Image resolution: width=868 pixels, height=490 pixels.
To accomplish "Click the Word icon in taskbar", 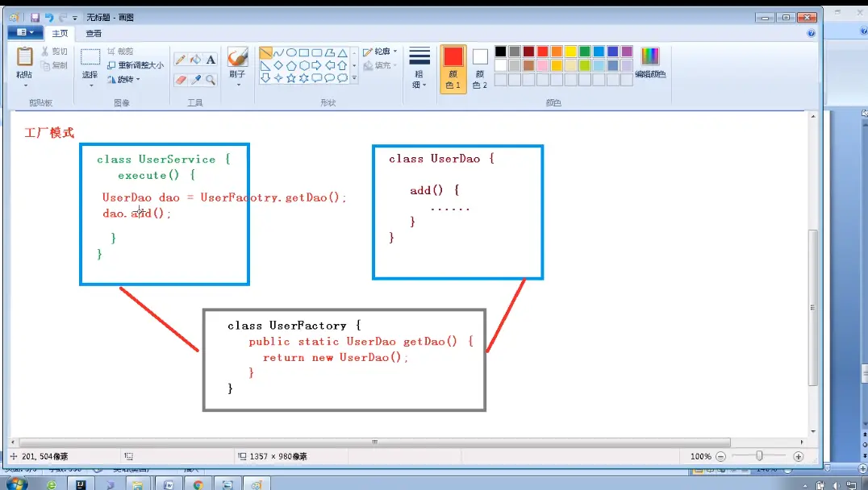I will tap(169, 485).
